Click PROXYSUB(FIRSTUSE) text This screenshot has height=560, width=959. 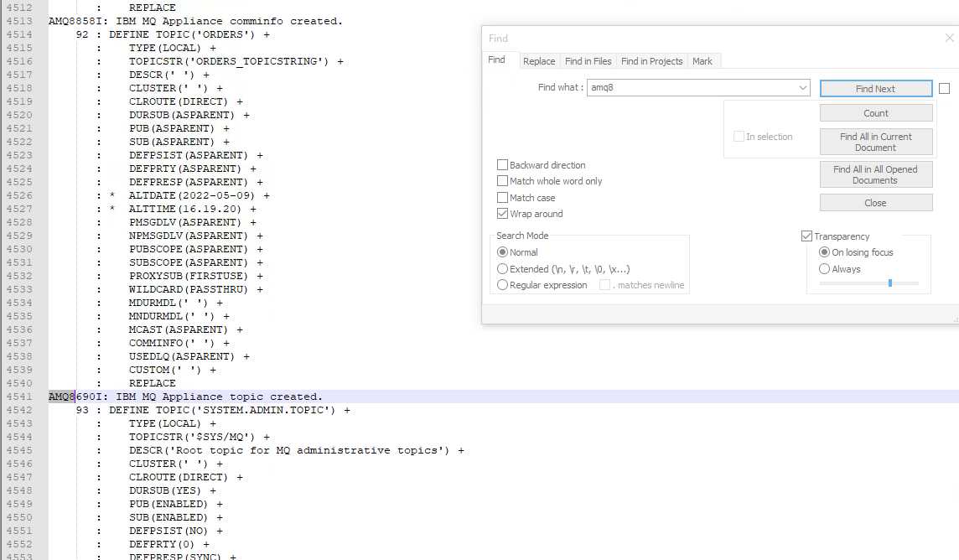coord(189,277)
